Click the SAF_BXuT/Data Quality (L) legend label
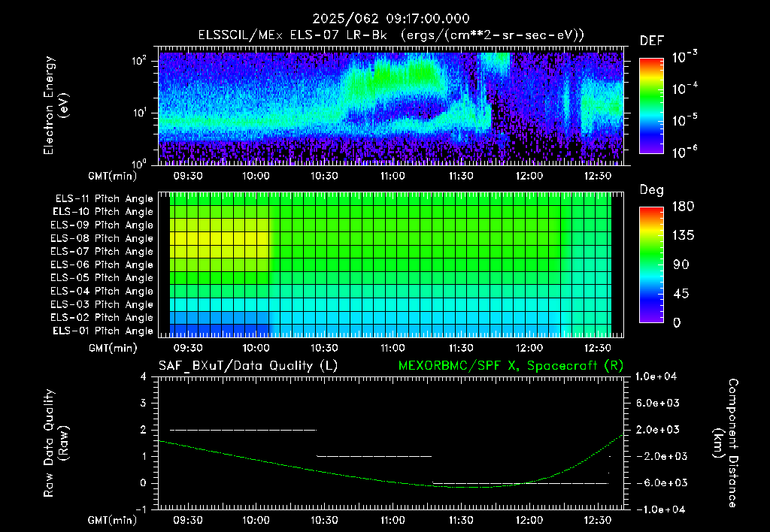The height and width of the screenshot is (532, 770). click(248, 366)
